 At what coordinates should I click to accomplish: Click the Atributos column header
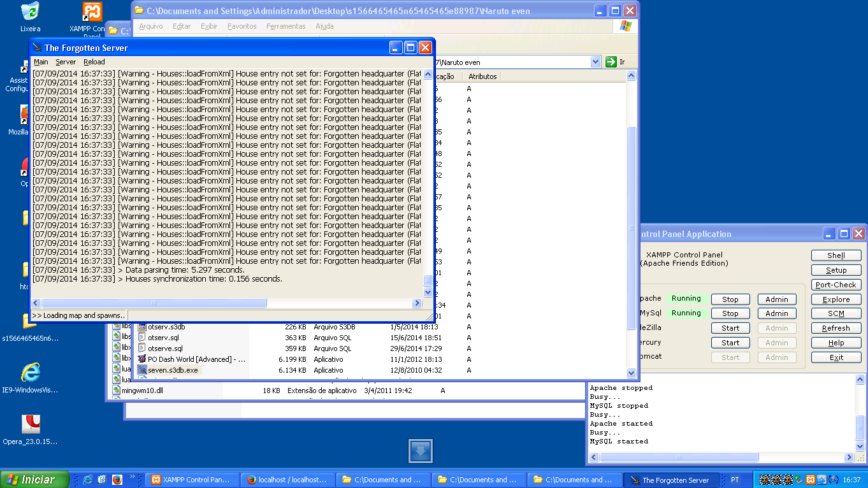(482, 76)
